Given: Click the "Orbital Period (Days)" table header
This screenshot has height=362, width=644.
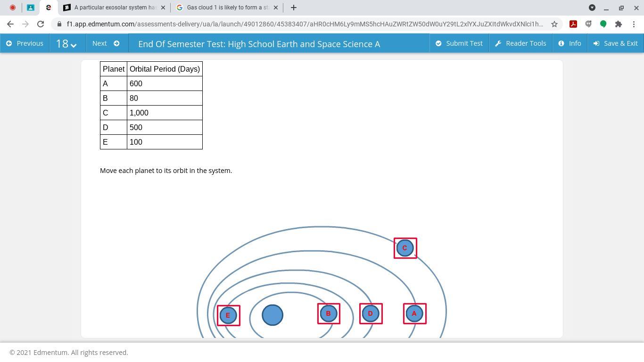Looking at the screenshot, I should [x=165, y=69].
